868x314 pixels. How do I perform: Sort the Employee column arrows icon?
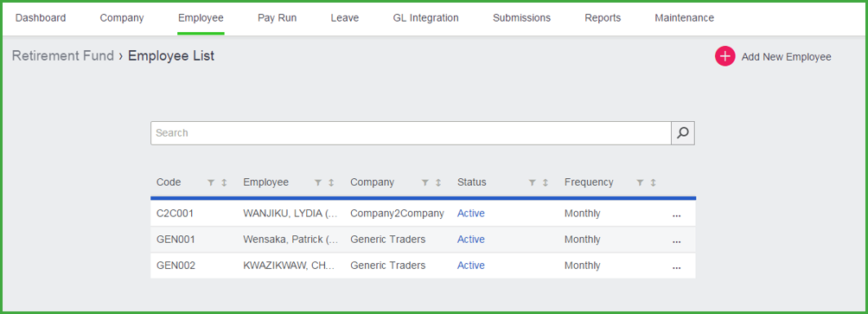pos(331,183)
